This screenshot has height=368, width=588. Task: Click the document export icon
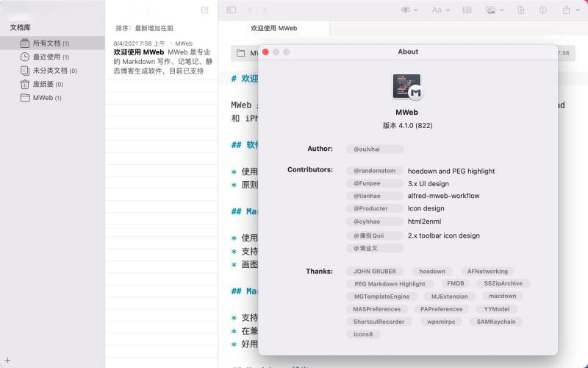(521, 10)
